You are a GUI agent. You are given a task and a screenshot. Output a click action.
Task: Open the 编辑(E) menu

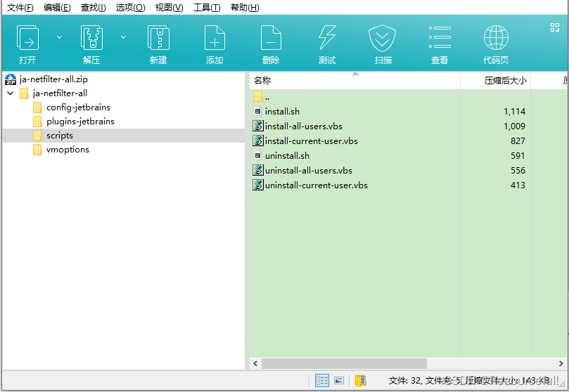[57, 8]
